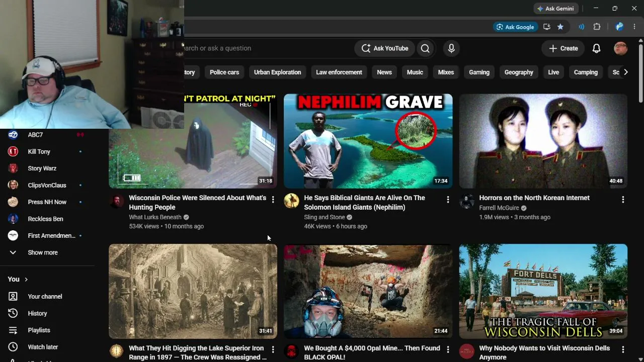Open the Lake Superior Iron video's channel avatar
This screenshot has width=644, height=362.
(116, 351)
